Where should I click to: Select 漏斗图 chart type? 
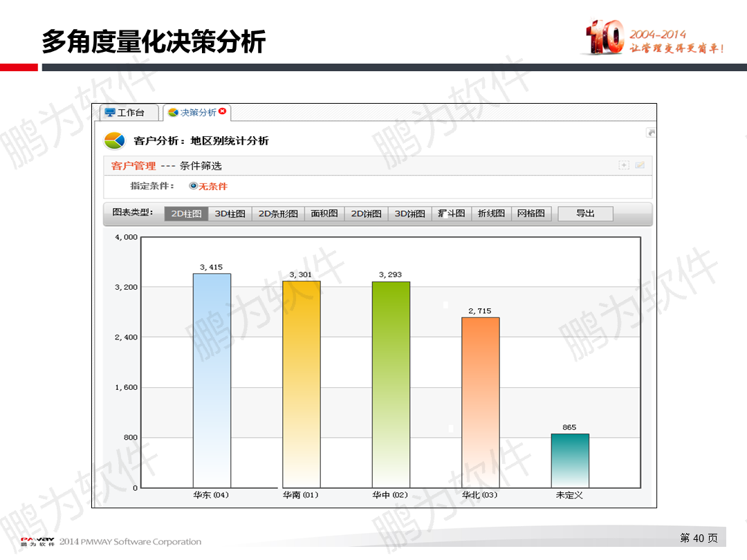point(452,214)
